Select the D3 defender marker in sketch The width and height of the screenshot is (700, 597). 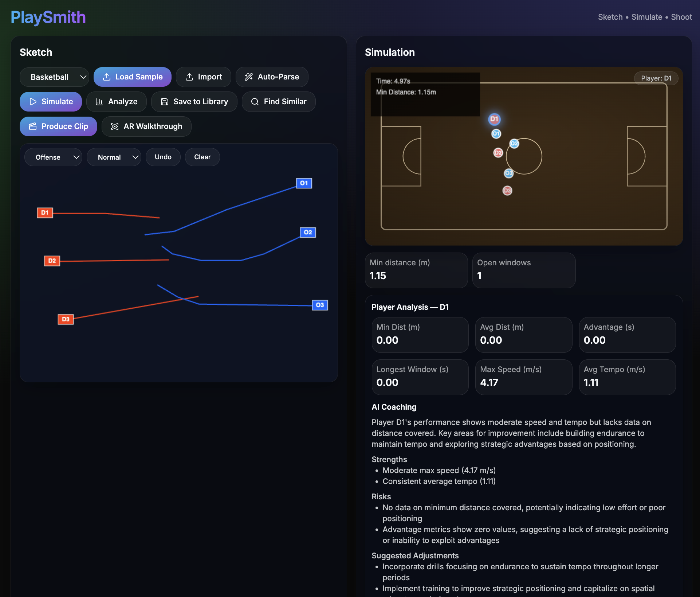(66, 319)
